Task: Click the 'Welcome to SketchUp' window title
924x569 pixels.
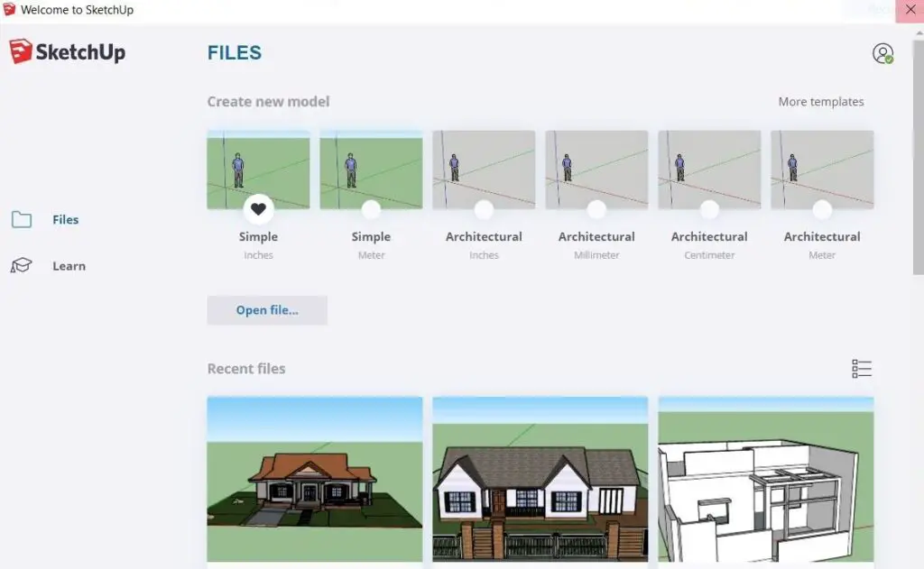Action: coord(78,10)
